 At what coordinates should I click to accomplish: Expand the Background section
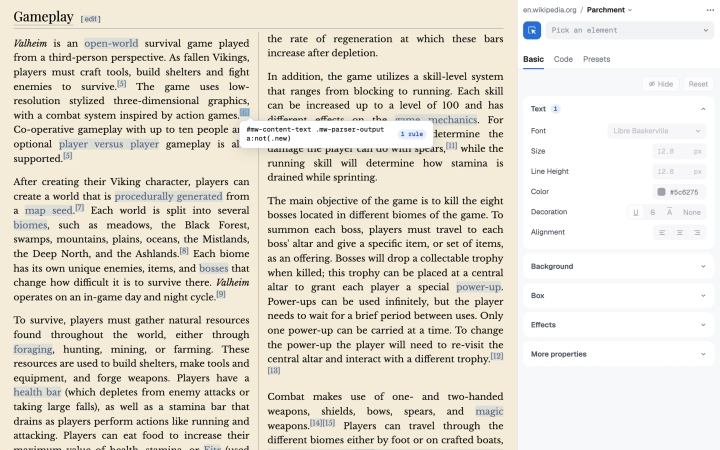[x=618, y=266]
